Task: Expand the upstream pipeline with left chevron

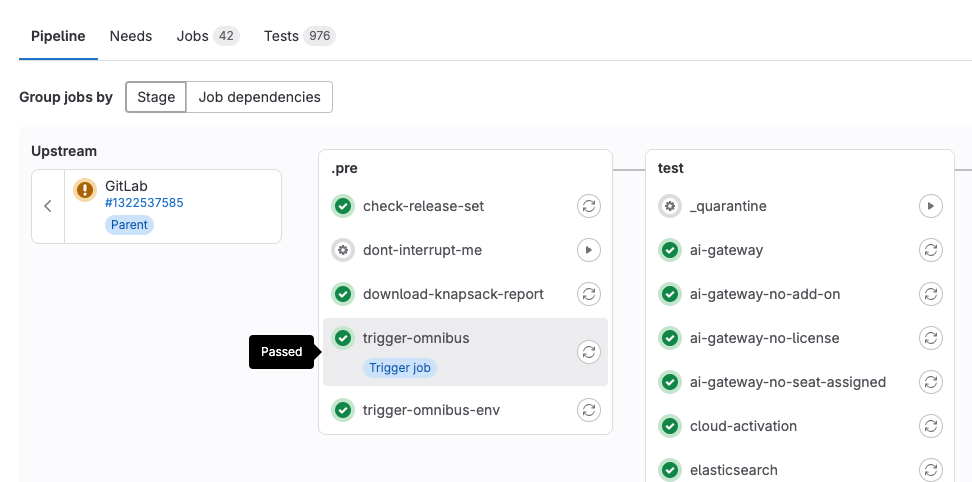Action: (48, 206)
